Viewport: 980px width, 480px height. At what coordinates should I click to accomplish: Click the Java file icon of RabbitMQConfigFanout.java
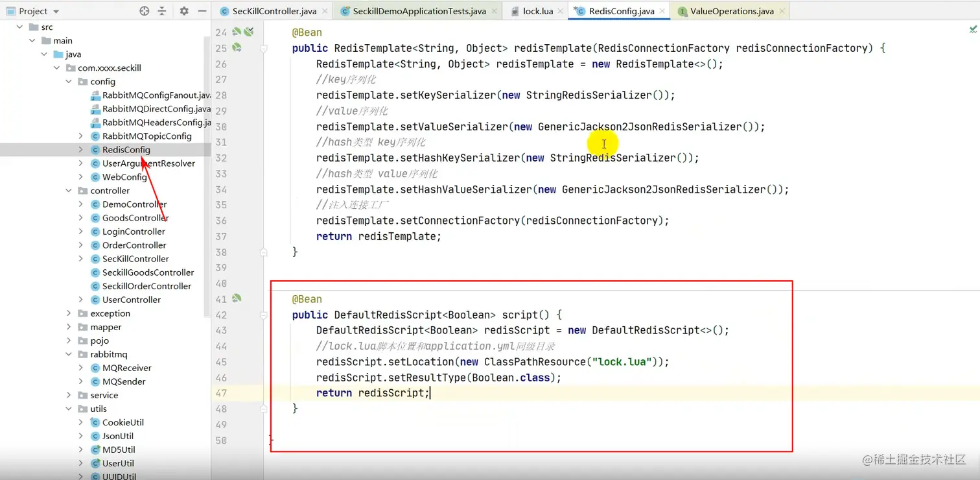tap(95, 95)
